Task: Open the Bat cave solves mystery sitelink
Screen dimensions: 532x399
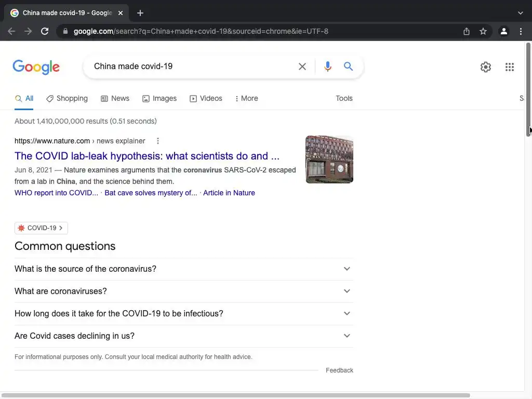Action: click(151, 193)
